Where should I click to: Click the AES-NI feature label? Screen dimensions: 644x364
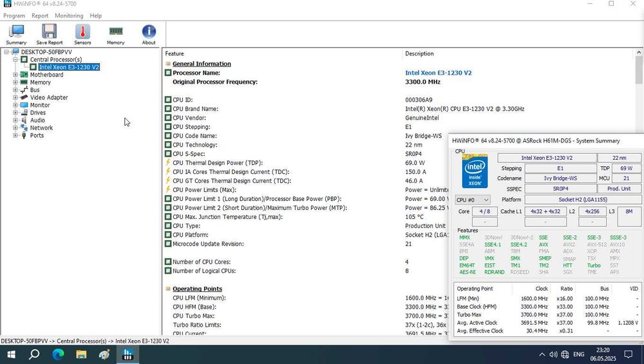pyautogui.click(x=467, y=272)
